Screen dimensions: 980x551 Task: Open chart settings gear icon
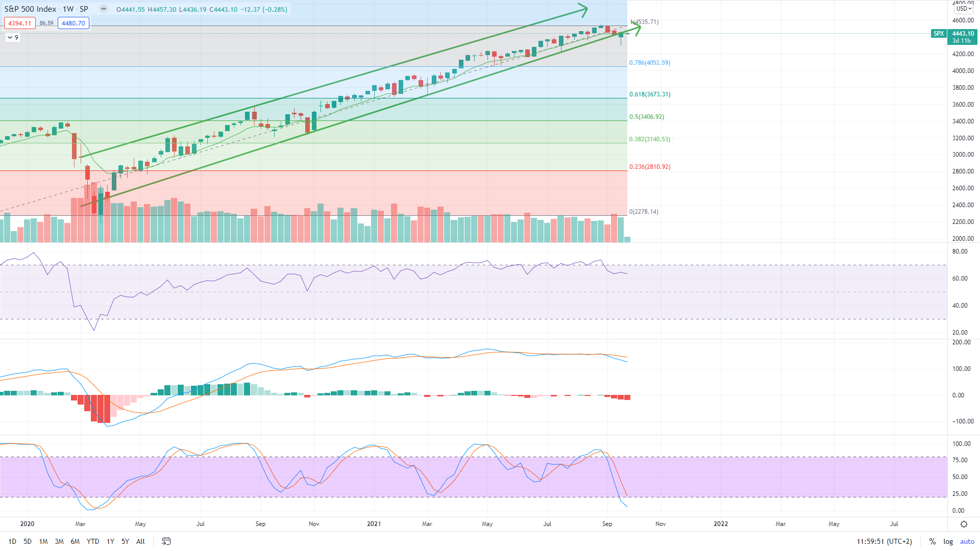click(x=964, y=524)
